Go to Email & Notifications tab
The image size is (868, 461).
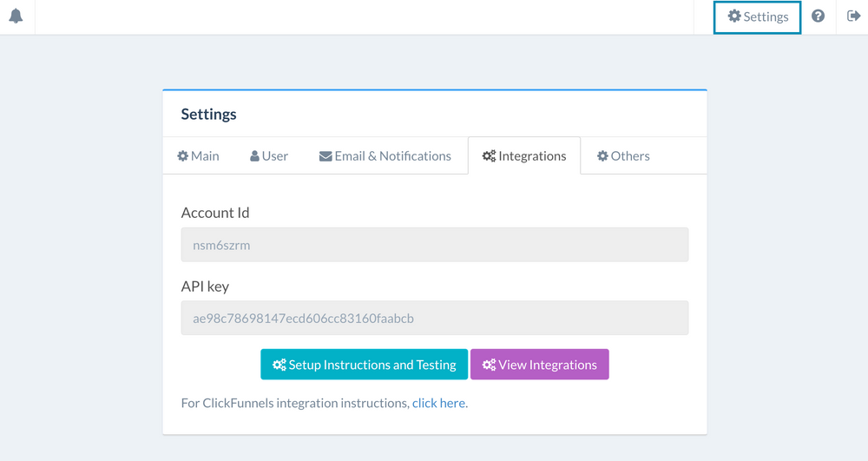[x=385, y=156]
